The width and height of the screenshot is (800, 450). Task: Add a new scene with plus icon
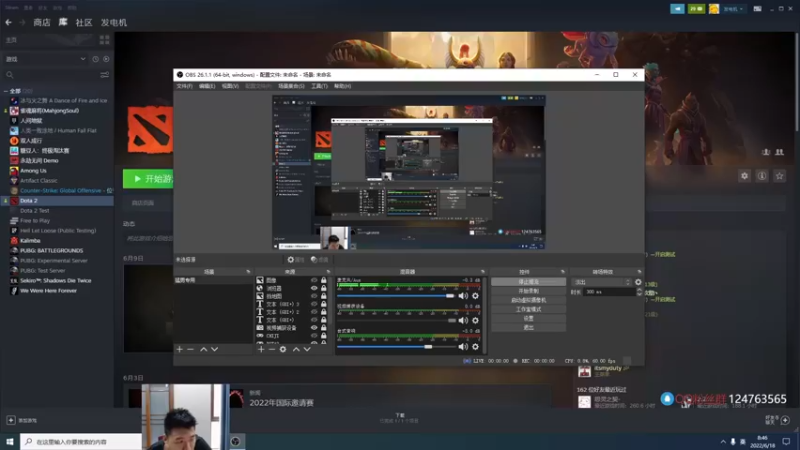pos(180,349)
